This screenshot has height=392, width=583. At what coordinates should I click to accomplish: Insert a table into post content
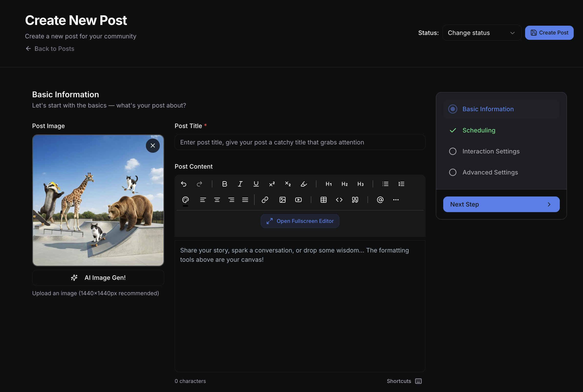(x=323, y=200)
